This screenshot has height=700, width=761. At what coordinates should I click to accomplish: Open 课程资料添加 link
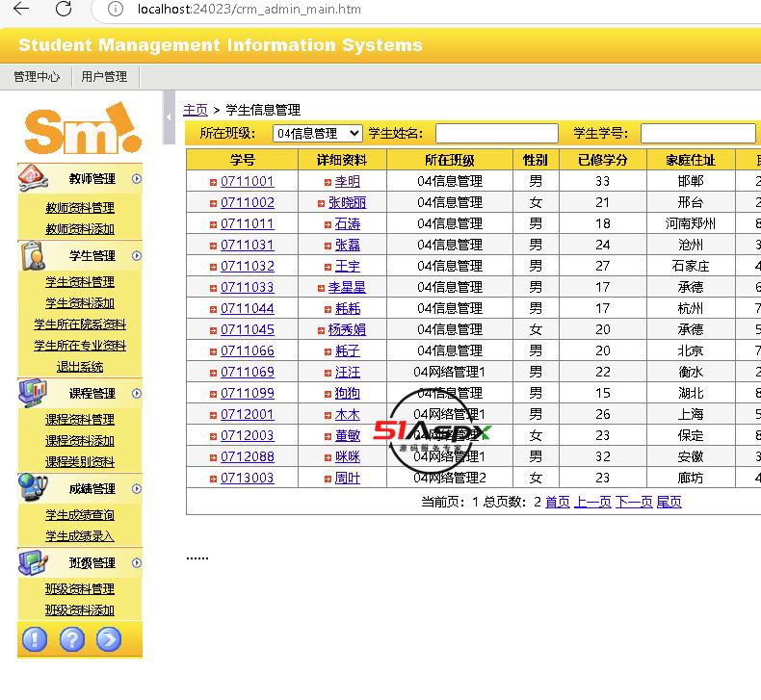pyautogui.click(x=80, y=440)
